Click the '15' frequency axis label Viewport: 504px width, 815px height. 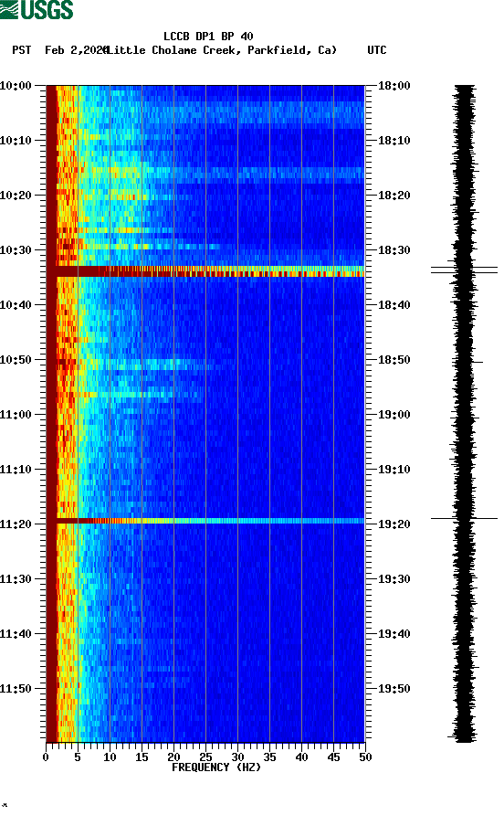(x=142, y=757)
